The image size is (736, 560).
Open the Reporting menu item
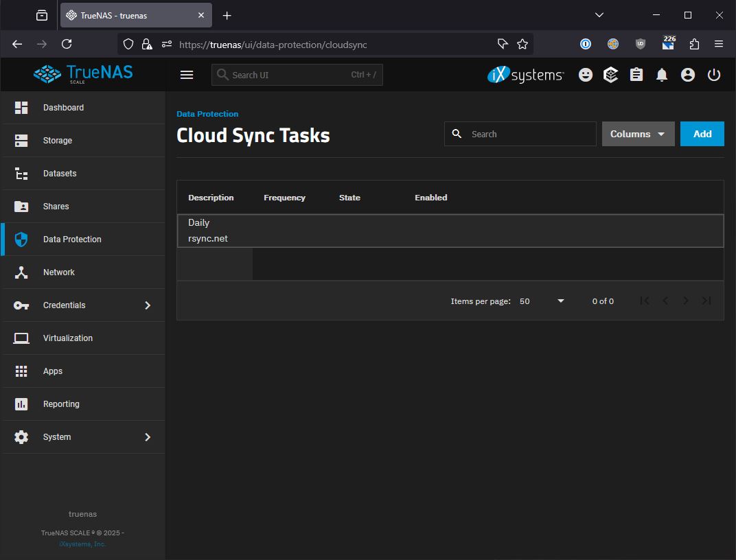click(x=83, y=404)
